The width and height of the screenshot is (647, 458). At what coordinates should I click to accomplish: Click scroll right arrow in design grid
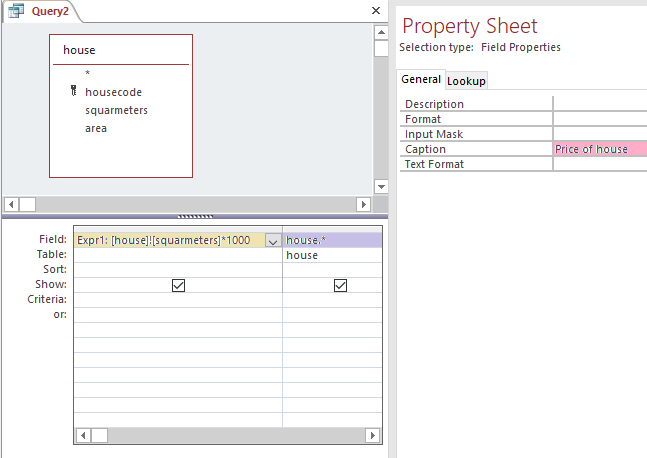click(x=372, y=436)
